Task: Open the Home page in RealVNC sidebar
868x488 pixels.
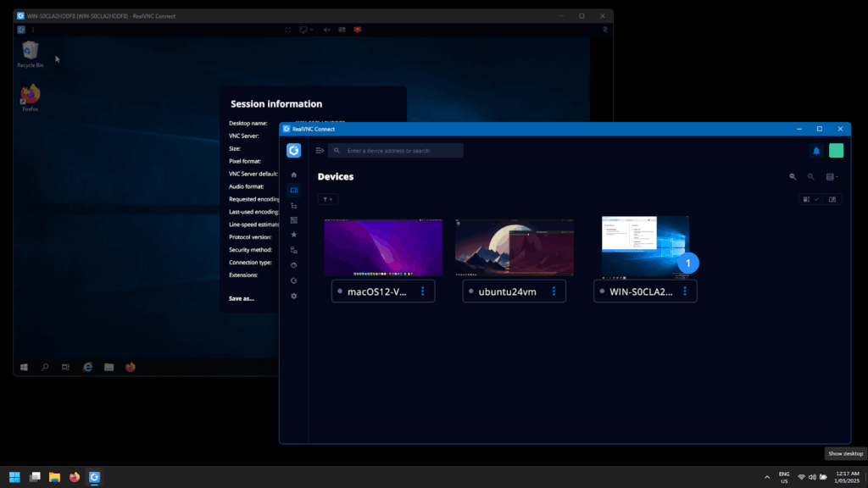Action: pyautogui.click(x=294, y=175)
